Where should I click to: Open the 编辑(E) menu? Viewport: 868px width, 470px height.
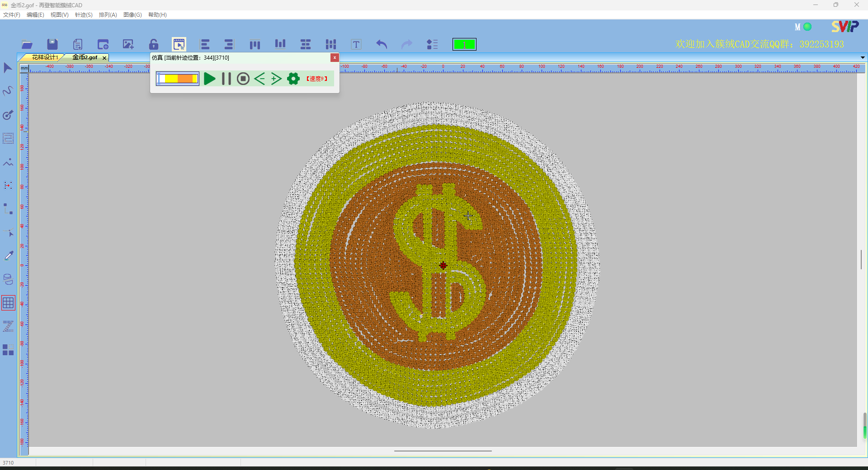click(x=35, y=15)
